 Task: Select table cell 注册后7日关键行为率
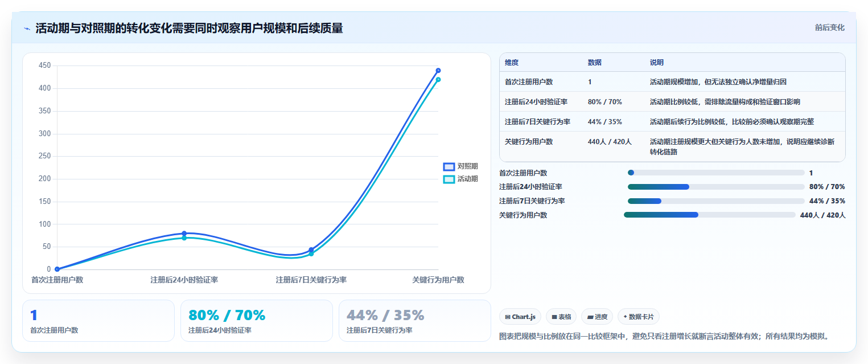(538, 122)
